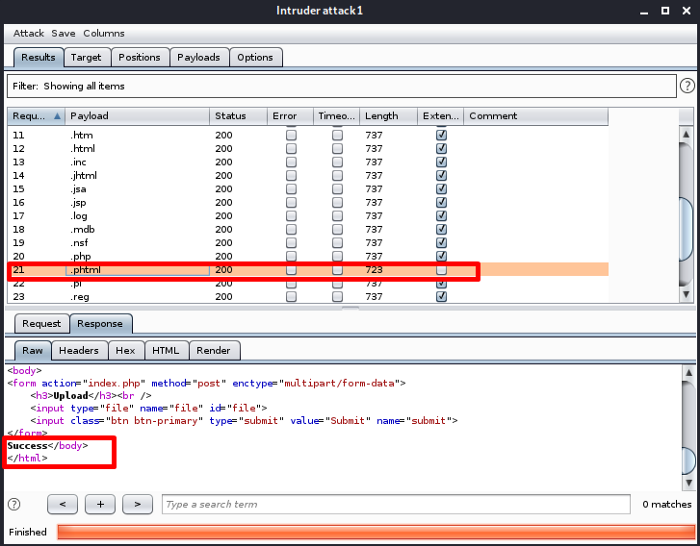
Task: Sort by Error column header
Action: (291, 116)
